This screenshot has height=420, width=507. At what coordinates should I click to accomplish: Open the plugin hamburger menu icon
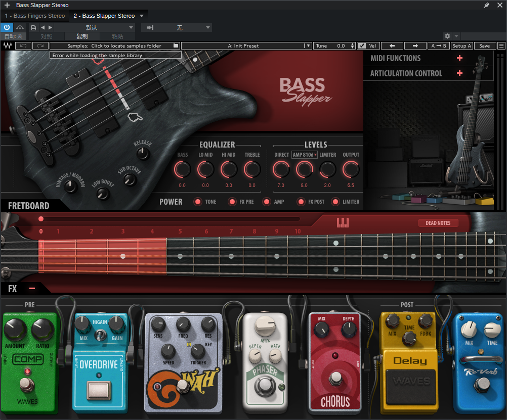501,45
